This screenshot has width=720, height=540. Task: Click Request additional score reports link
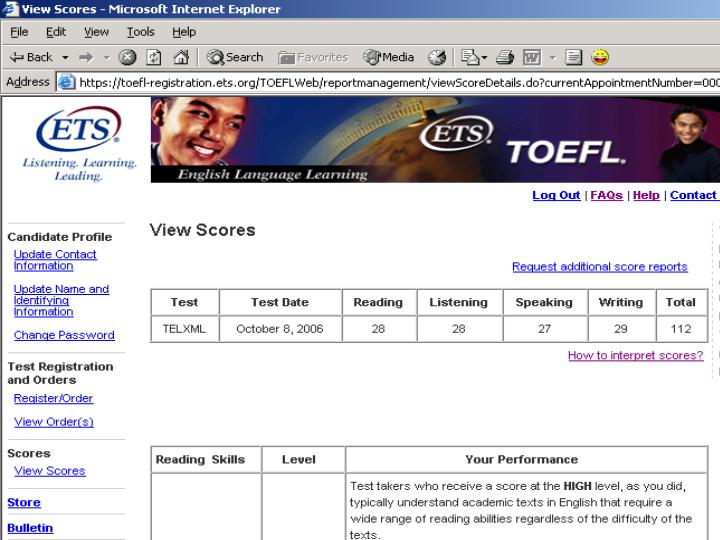tap(600, 267)
